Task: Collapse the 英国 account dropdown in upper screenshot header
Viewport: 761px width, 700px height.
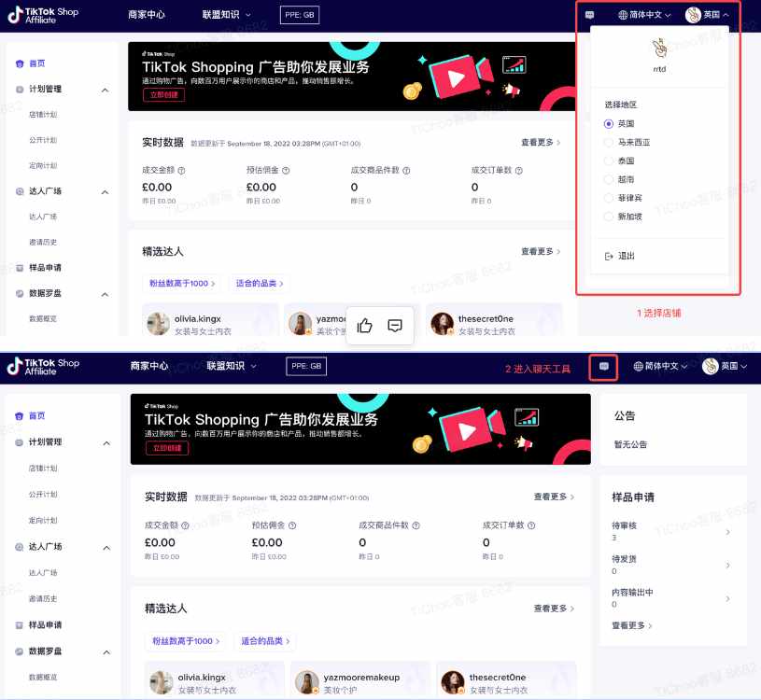Action: click(707, 15)
